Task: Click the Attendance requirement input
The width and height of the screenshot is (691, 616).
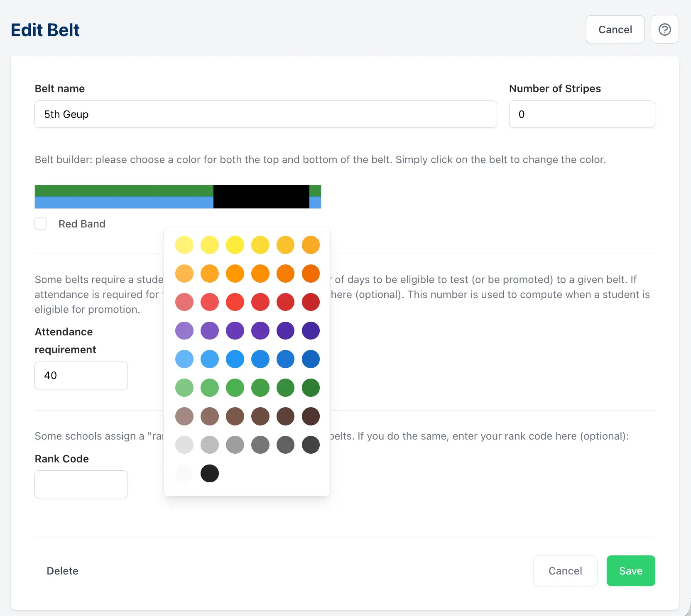Action: point(81,375)
